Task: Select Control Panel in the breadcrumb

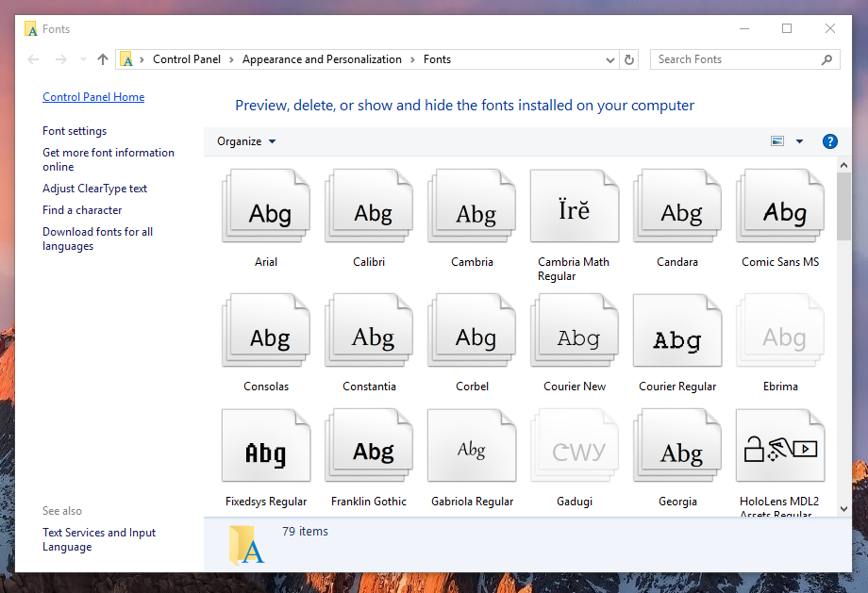Action: (186, 58)
